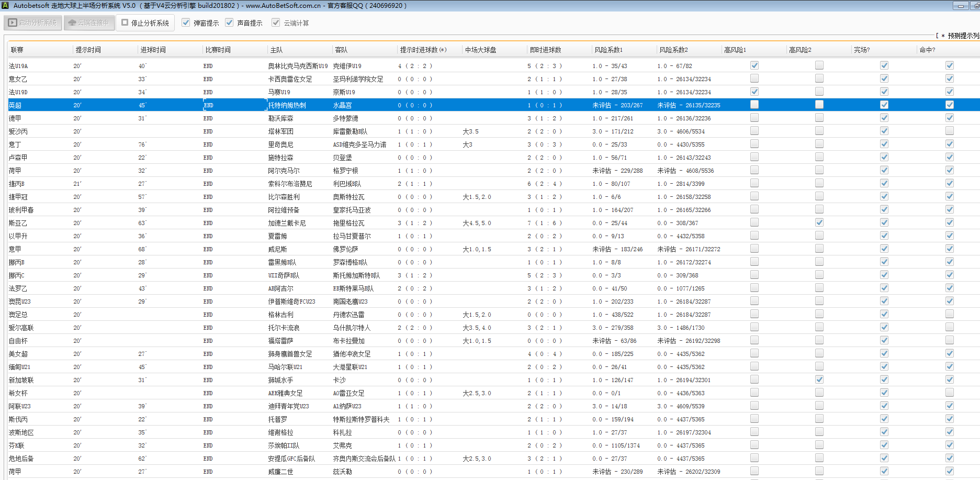Disable the 声音提示 sound alert checkbox

(x=229, y=23)
